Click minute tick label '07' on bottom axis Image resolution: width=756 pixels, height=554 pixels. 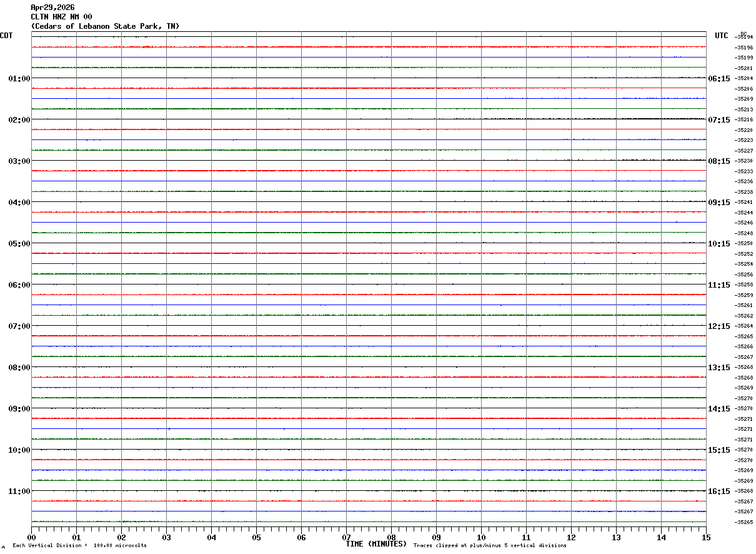(346, 538)
